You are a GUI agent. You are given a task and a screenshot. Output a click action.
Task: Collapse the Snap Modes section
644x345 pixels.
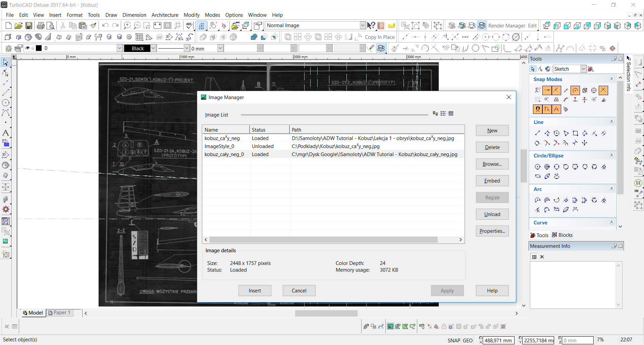pyautogui.click(x=611, y=79)
